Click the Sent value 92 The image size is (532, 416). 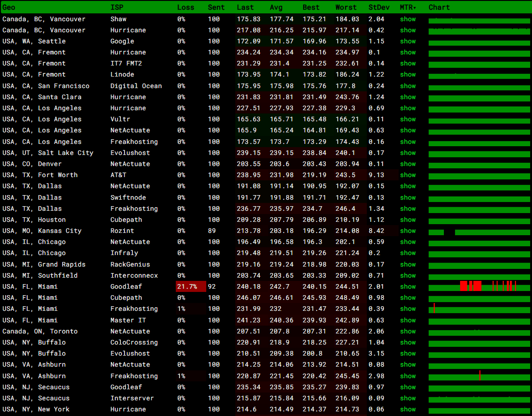tap(212, 287)
